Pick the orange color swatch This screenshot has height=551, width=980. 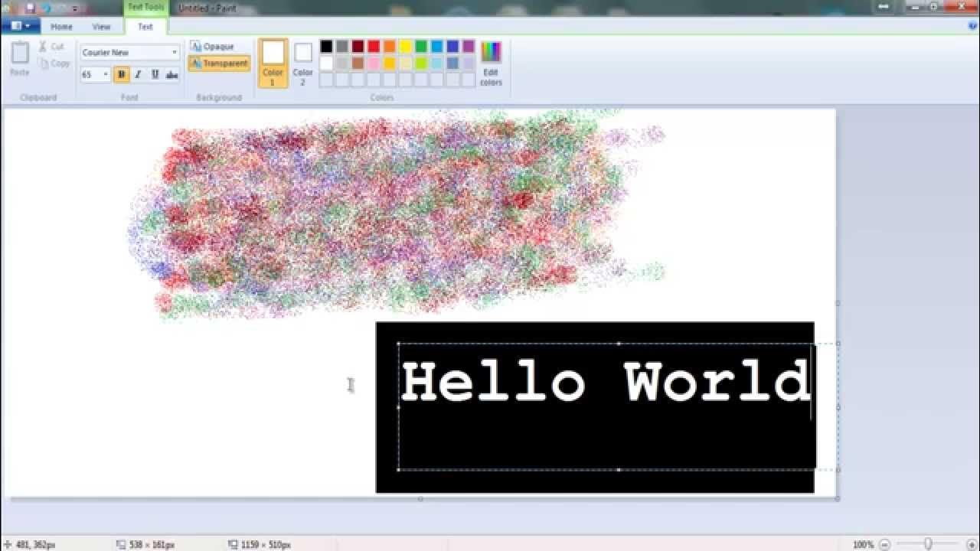click(390, 47)
